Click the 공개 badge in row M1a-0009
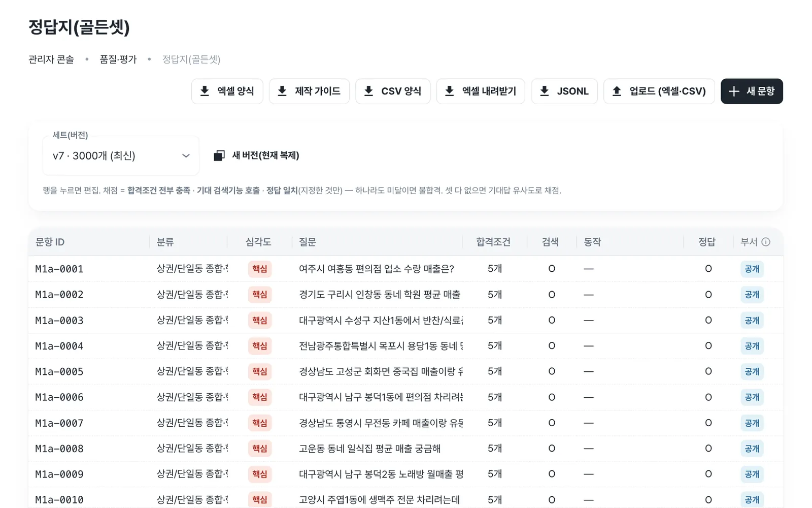 752,474
